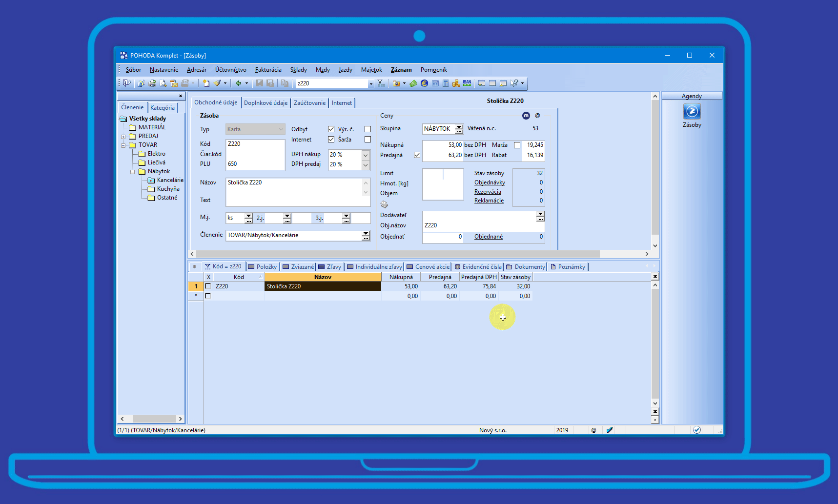This screenshot has width=838, height=504.
Task: Open the DPH predaj dropdown
Action: click(x=366, y=165)
